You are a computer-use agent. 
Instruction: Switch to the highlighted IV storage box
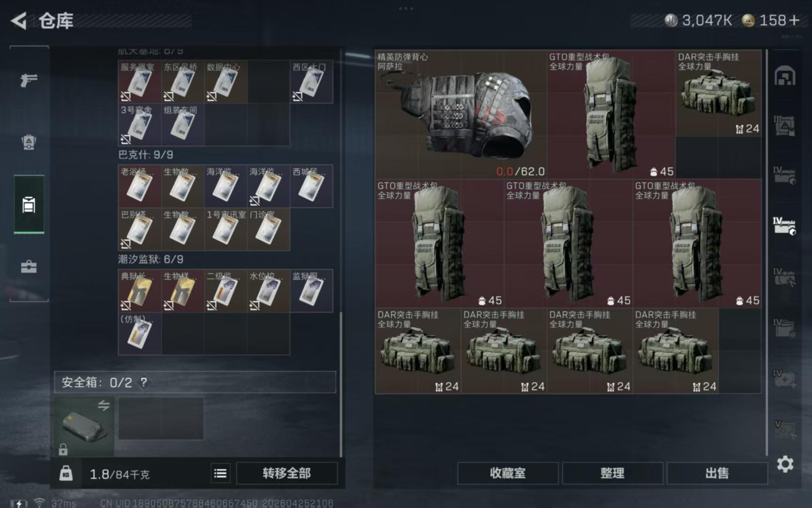point(784,226)
